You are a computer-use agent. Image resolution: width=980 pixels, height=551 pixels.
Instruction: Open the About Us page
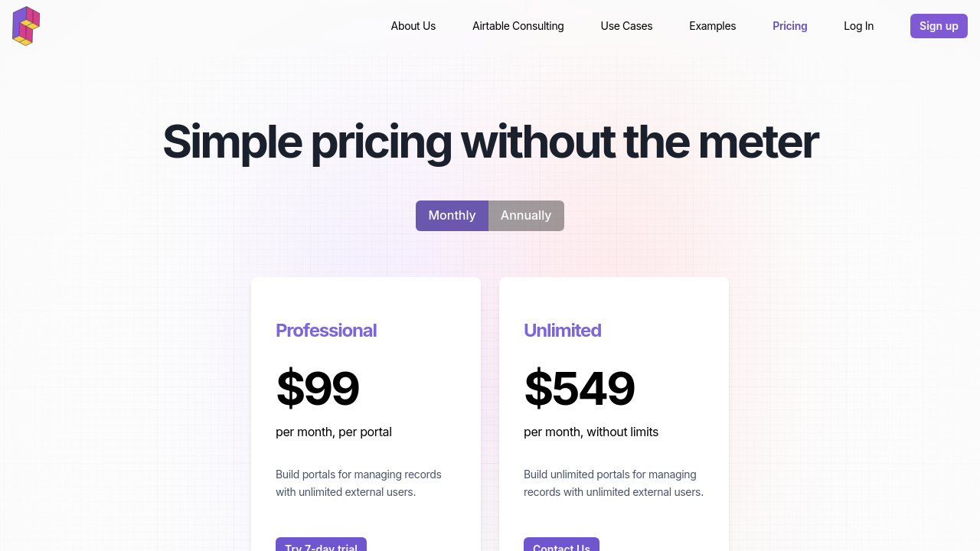413,26
